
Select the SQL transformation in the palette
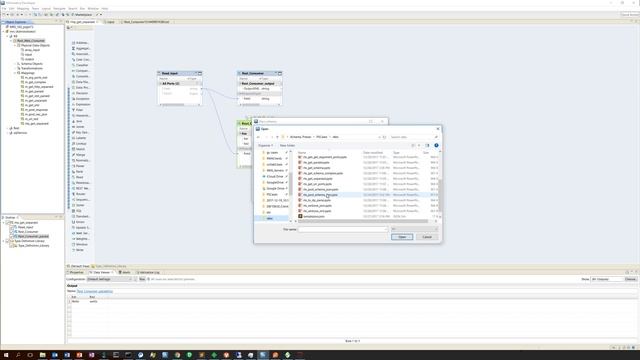point(77,211)
